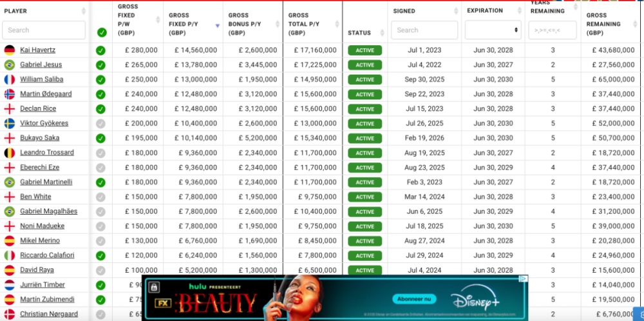This screenshot has height=321, width=644.
Task: Click the grey checkmark beside Viktor Gyökeres
Action: coord(100,124)
